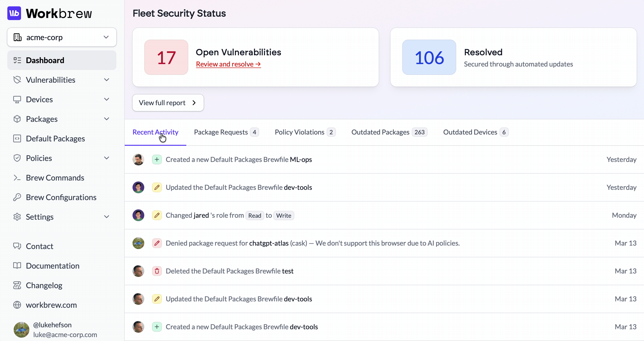Expand the Vulnerabilities sidebar section
The width and height of the screenshot is (644, 341).
pyautogui.click(x=107, y=80)
